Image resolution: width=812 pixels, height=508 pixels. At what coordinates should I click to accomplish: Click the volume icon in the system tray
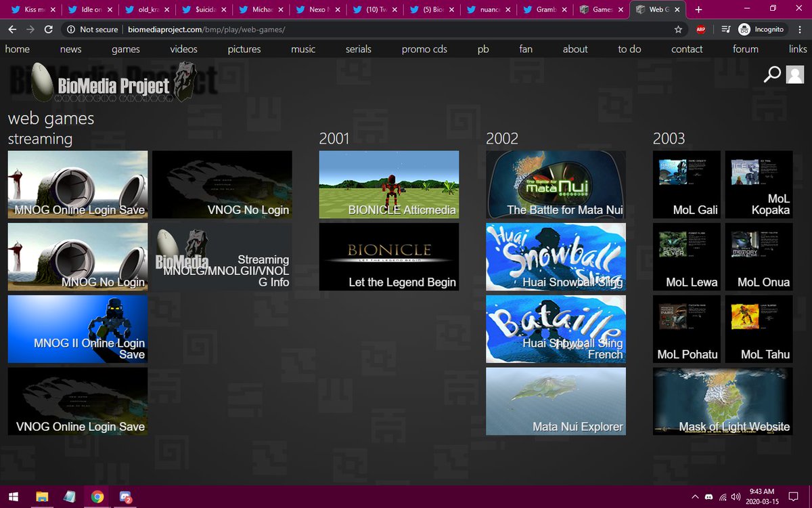[x=736, y=497]
